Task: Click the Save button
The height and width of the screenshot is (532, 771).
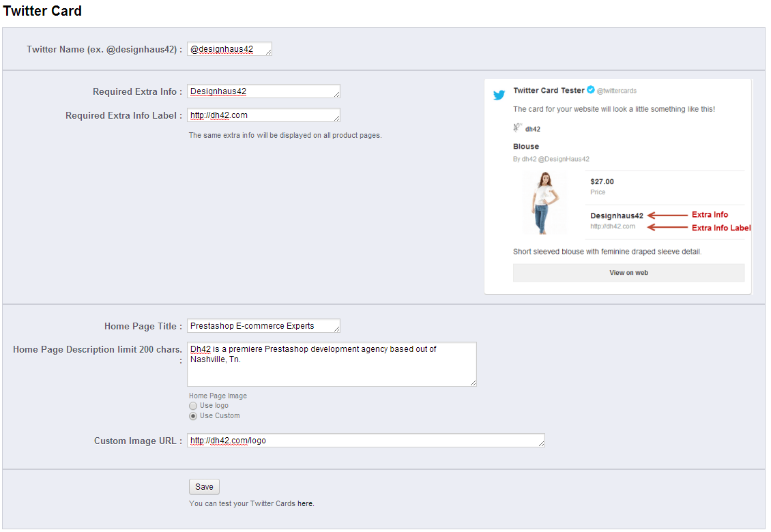Action: (204, 487)
